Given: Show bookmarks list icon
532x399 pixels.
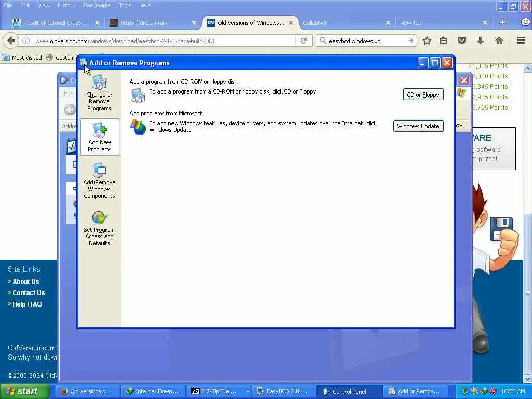Looking at the screenshot, I should (x=443, y=41).
